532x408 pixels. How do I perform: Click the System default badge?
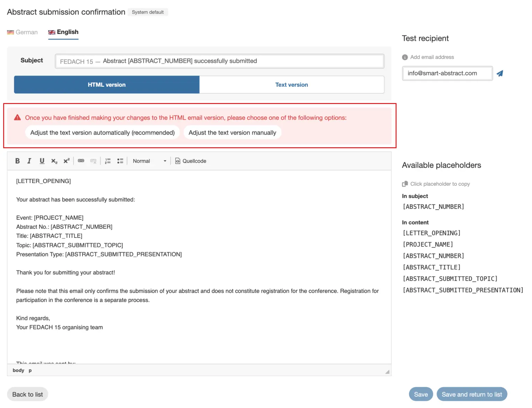pyautogui.click(x=148, y=12)
